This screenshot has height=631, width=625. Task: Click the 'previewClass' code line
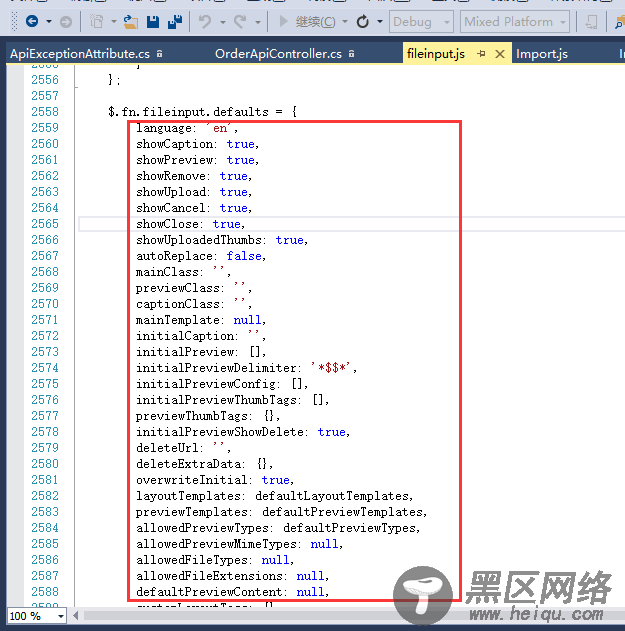[x=194, y=288]
